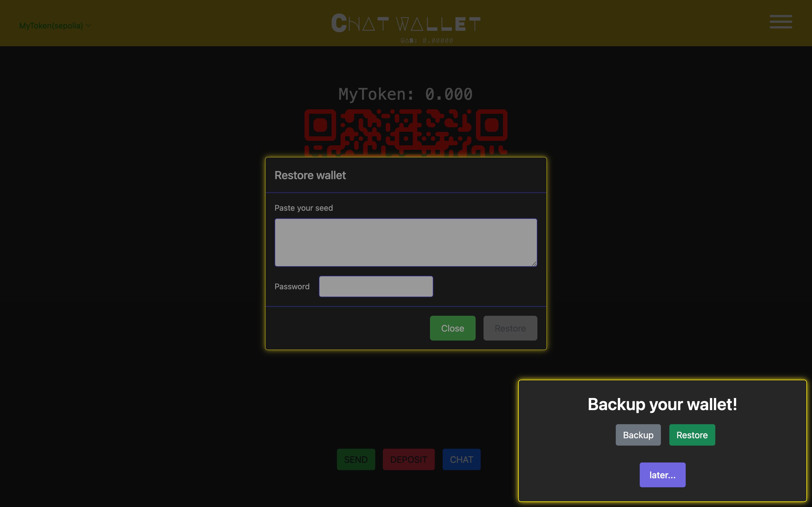Select Backup in the backup wallet prompt
This screenshot has height=507, width=812.
(638, 435)
